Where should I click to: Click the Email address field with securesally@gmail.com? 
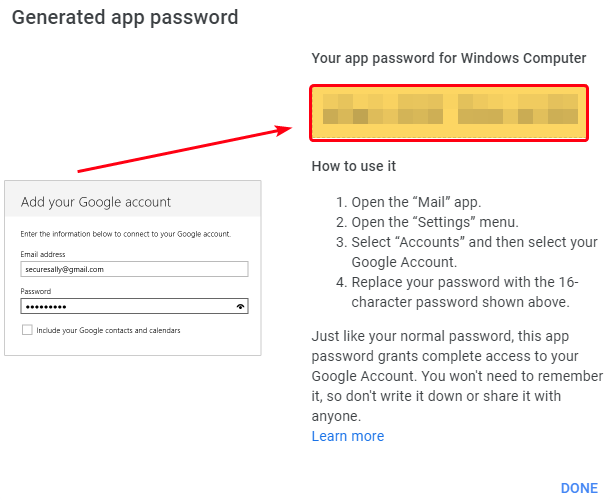(133, 269)
